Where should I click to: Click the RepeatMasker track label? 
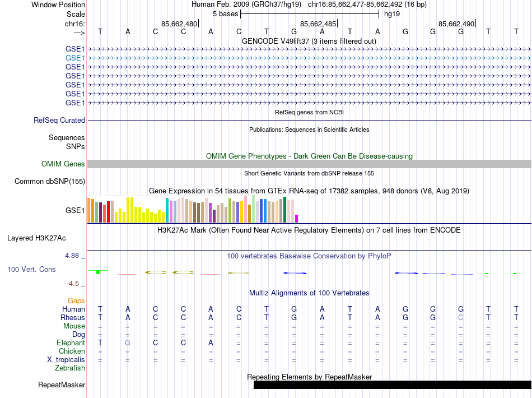(62, 385)
